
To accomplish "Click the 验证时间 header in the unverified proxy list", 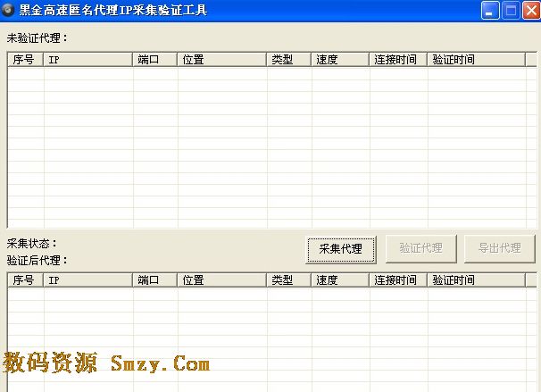I will pos(477,60).
